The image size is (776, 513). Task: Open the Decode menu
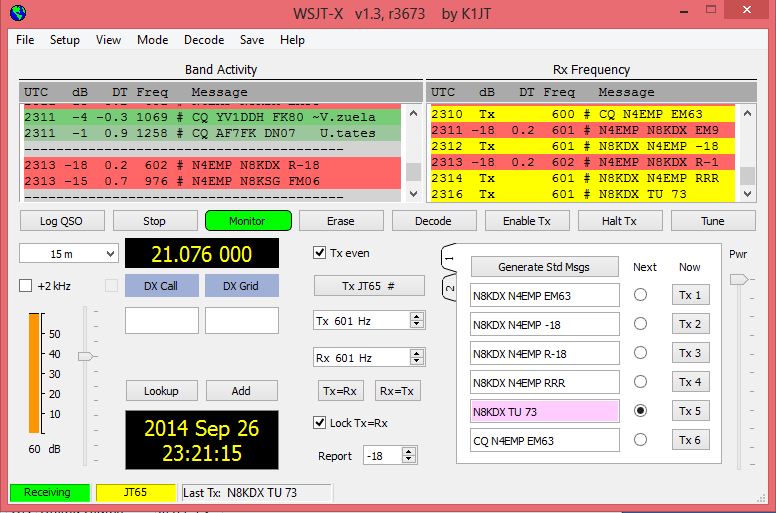[204, 40]
